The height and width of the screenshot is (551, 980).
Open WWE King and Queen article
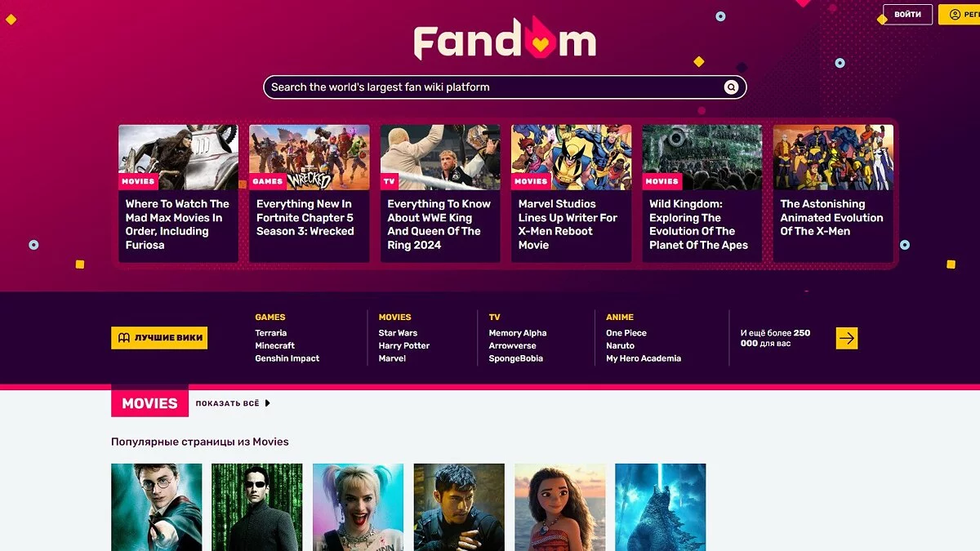(440, 193)
